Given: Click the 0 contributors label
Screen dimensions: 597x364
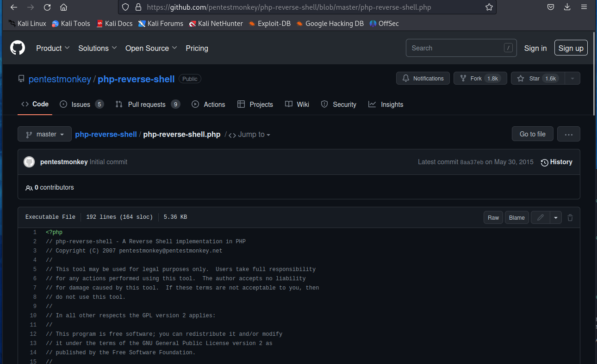Looking at the screenshot, I should click(50, 187).
